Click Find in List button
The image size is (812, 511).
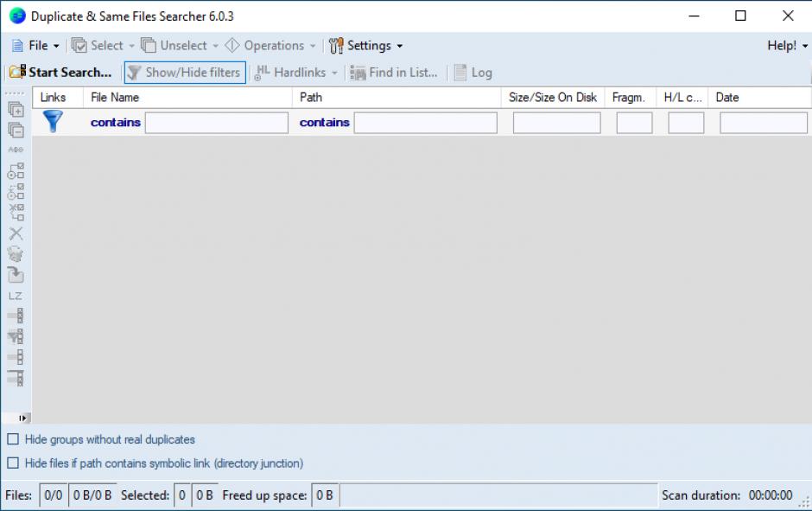tap(394, 73)
